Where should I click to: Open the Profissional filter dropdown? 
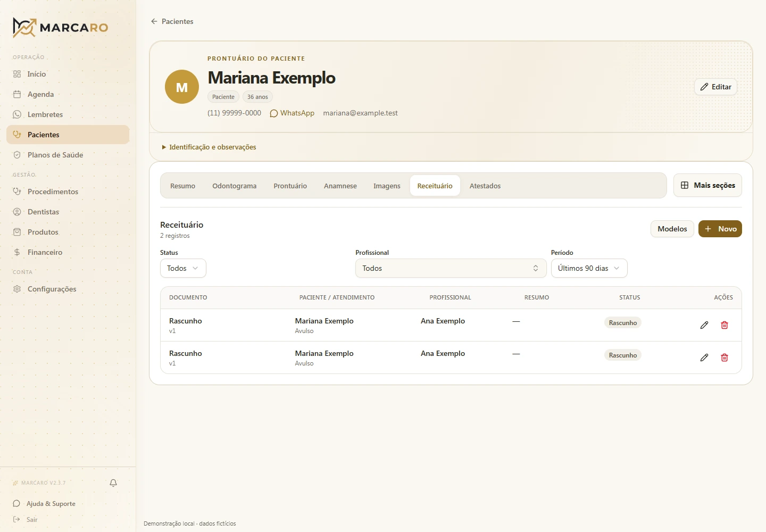[x=451, y=268]
